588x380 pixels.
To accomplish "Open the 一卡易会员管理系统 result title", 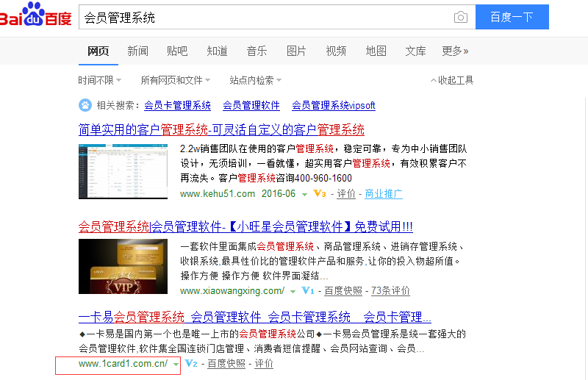I will 255,318.
